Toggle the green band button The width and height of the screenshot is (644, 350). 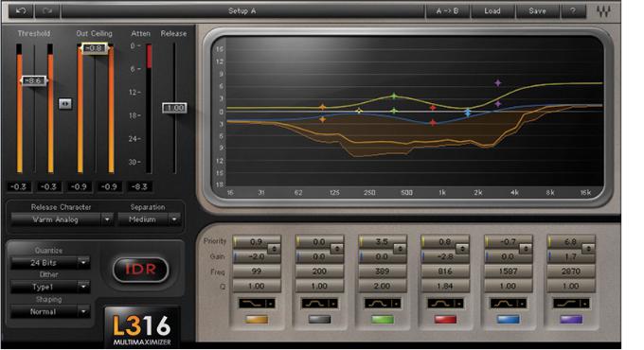[383, 319]
